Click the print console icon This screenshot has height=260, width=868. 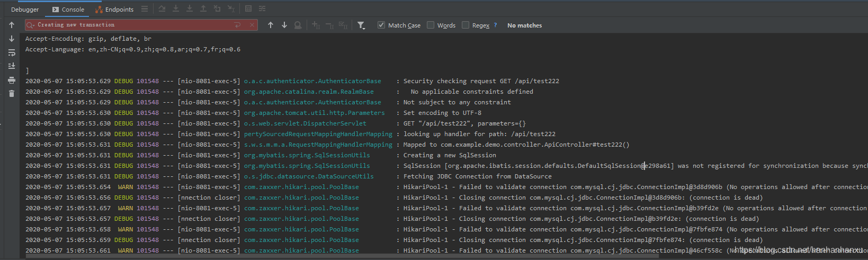pyautogui.click(x=12, y=80)
